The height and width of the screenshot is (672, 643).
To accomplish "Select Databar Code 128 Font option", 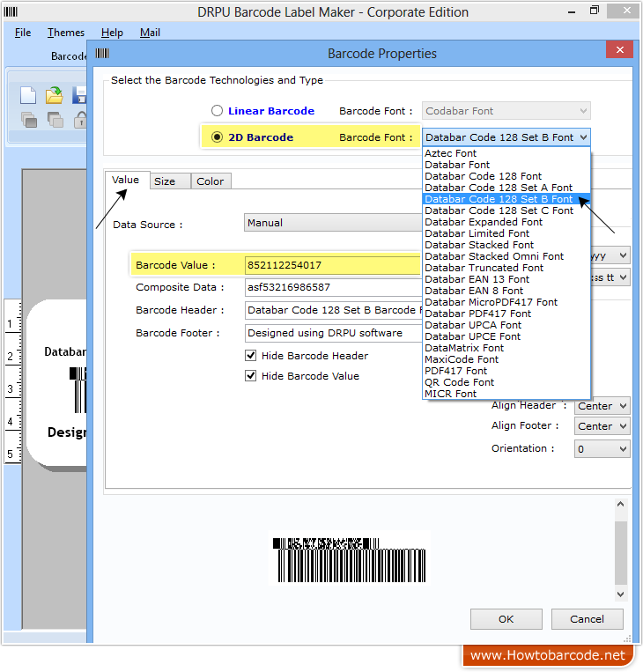I will point(506,176).
